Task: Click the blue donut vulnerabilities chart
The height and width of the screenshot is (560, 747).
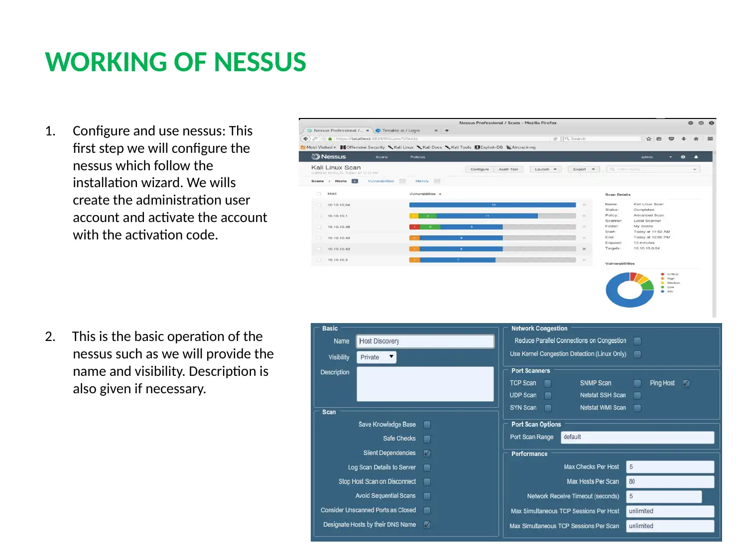Action: point(629,290)
